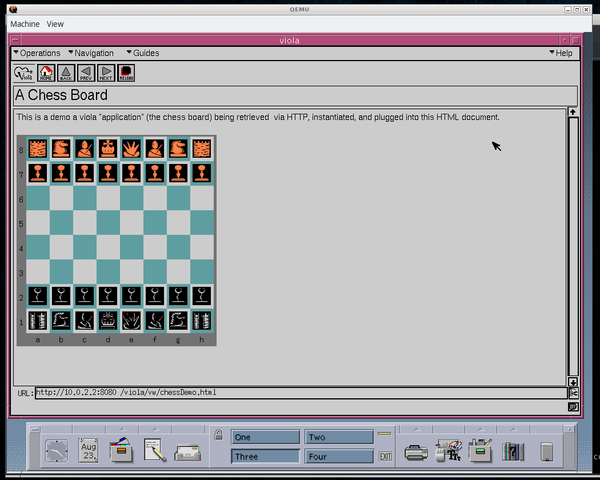Screen dimensions: 600x480
Task: Click the Back toolbar button
Action: pyautogui.click(x=66, y=73)
